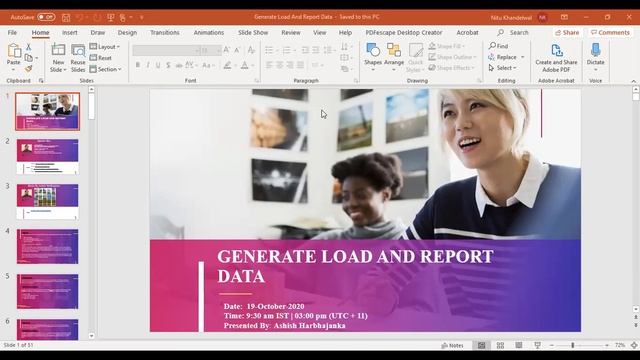Screen dimensions: 640x360
Task: Switch to the Insert tab
Action: pos(69,32)
